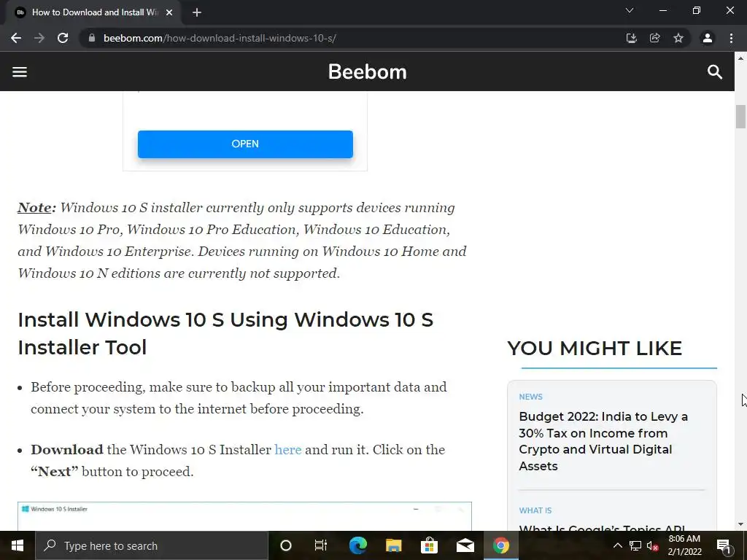Image resolution: width=747 pixels, height=560 pixels.
Task: Click Chrome icon on taskbar
Action: [500, 545]
